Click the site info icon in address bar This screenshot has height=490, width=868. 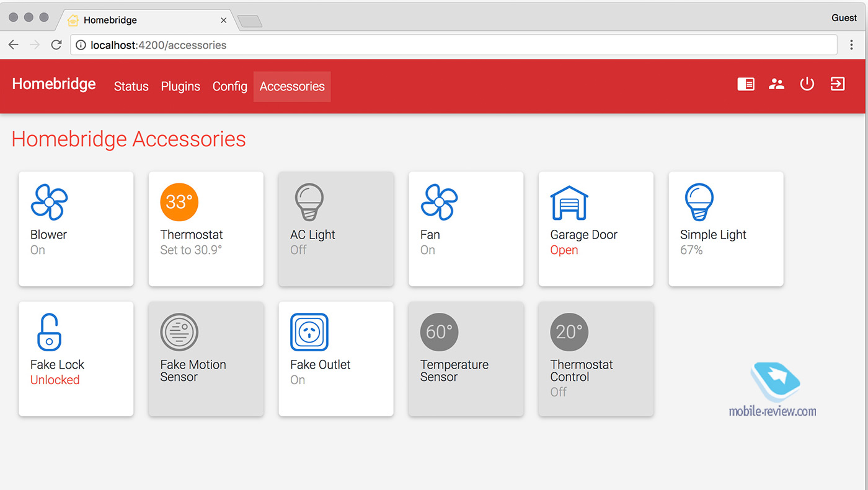(81, 45)
